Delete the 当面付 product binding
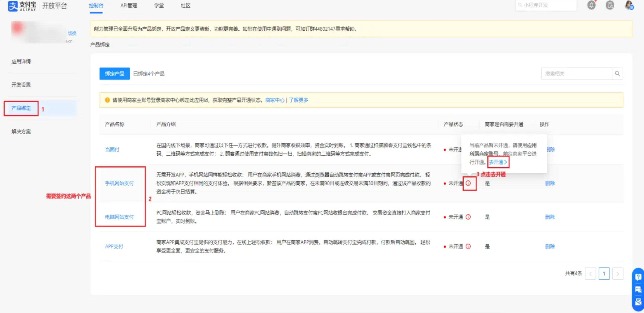Image resolution: width=644 pixels, height=313 pixels. tap(550, 149)
